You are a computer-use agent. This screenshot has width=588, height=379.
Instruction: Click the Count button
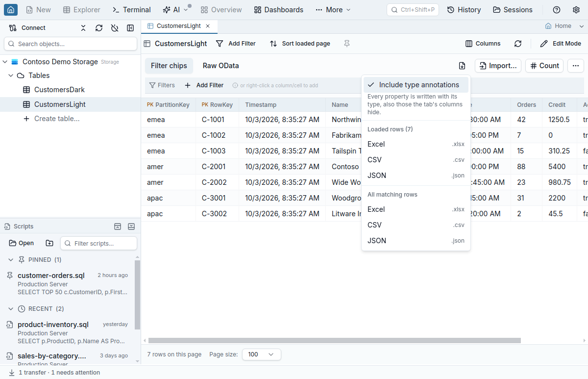[x=544, y=66]
